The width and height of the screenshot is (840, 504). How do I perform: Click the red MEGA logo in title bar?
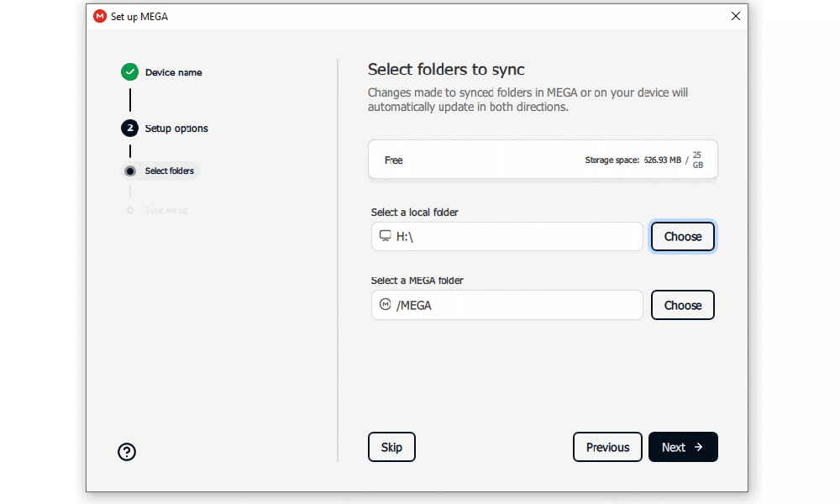100,16
